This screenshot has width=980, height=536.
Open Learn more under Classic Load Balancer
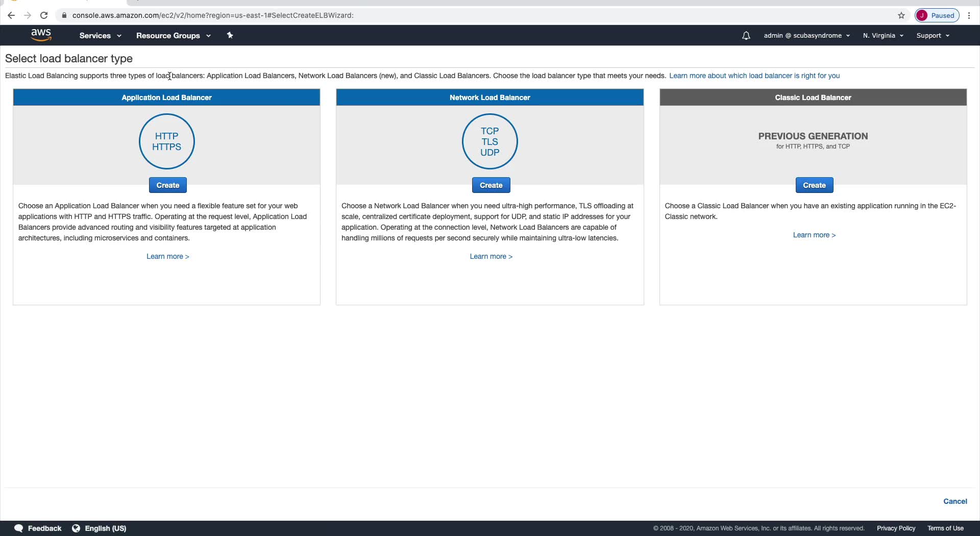pos(814,235)
